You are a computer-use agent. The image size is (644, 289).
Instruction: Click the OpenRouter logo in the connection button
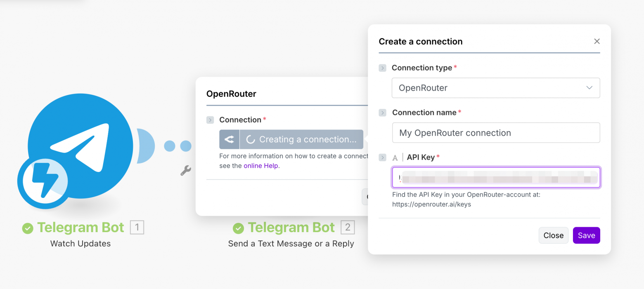pyautogui.click(x=229, y=139)
